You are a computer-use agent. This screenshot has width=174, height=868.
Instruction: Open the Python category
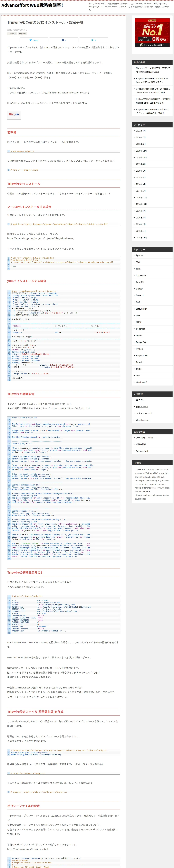pos(139,349)
